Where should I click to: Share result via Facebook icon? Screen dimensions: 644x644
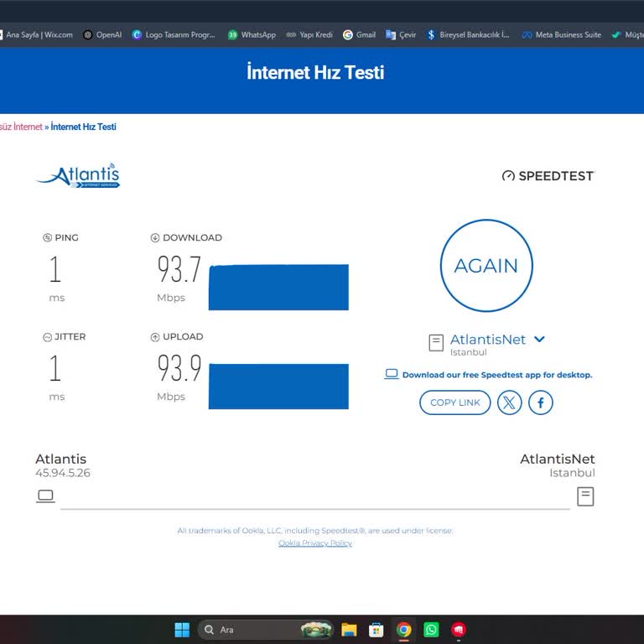tap(541, 402)
